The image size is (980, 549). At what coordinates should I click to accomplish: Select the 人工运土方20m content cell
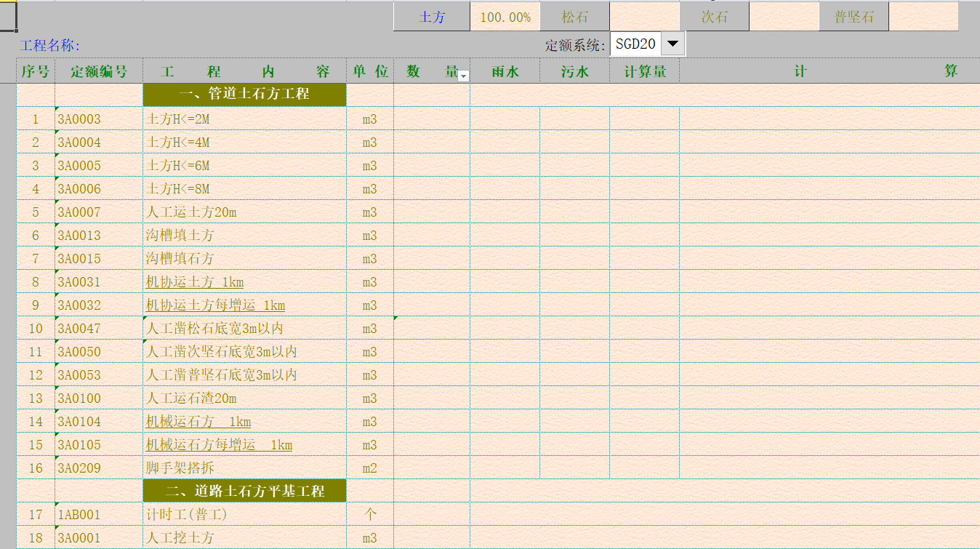click(x=245, y=212)
